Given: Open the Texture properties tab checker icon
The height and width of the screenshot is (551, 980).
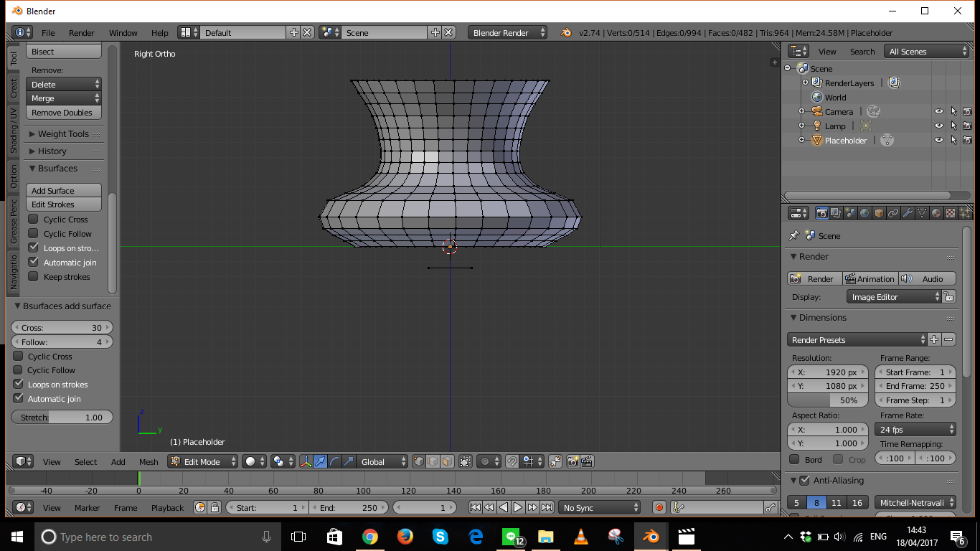Looking at the screenshot, I should coord(951,213).
